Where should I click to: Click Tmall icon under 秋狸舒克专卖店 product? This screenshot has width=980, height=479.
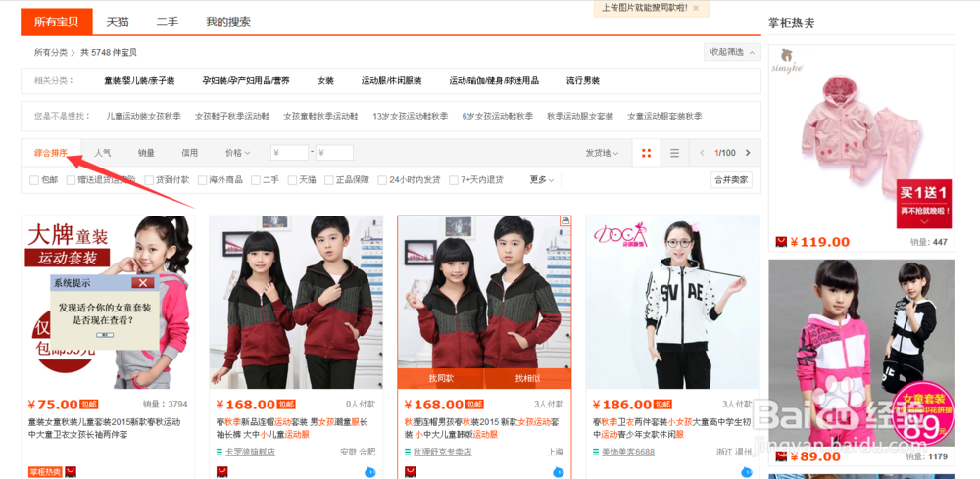click(x=411, y=472)
